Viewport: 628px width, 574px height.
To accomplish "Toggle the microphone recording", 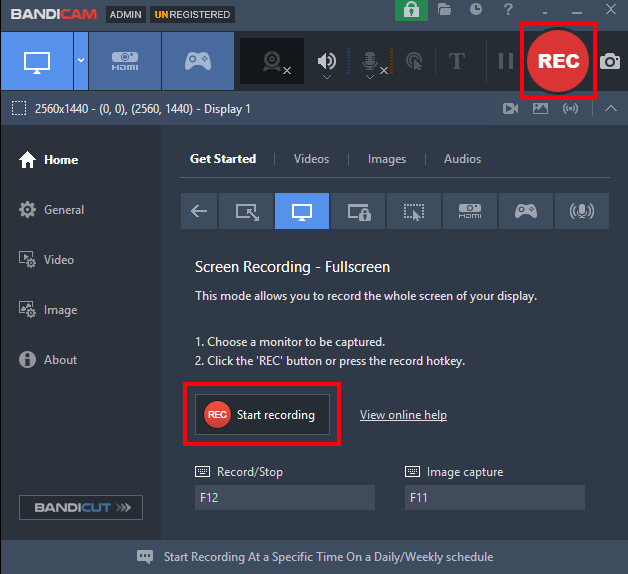I will click(x=371, y=61).
